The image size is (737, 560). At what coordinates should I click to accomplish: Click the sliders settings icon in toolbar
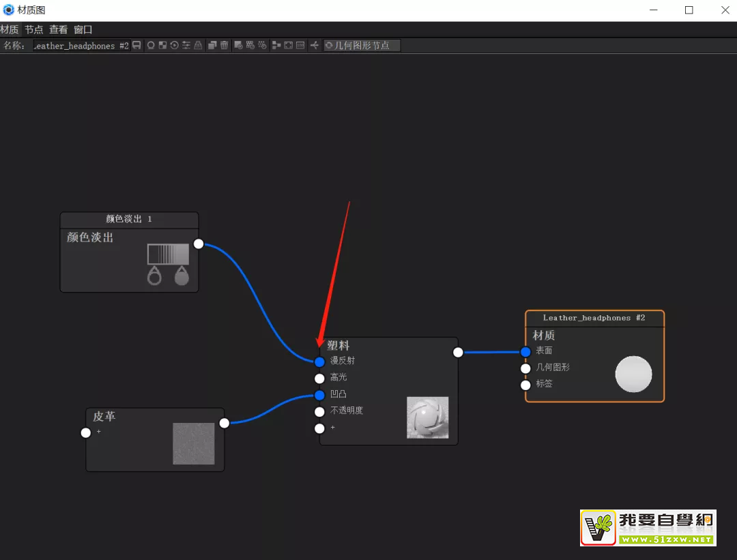186,46
